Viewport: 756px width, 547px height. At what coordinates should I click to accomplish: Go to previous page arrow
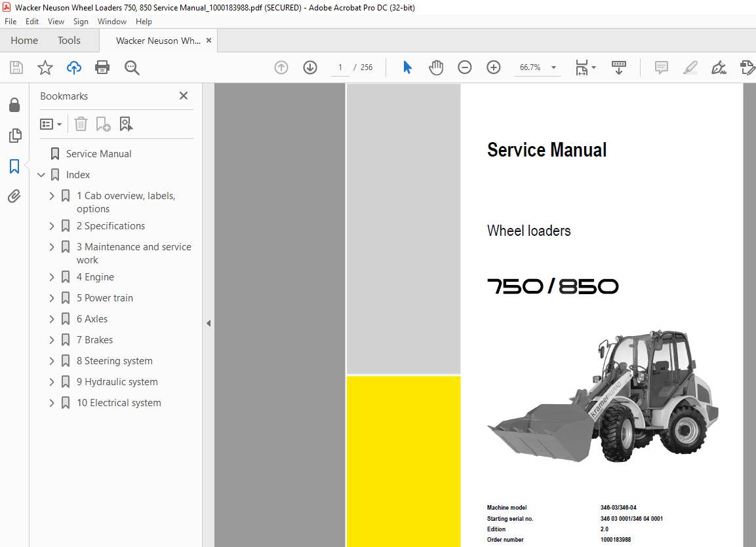pos(281,67)
